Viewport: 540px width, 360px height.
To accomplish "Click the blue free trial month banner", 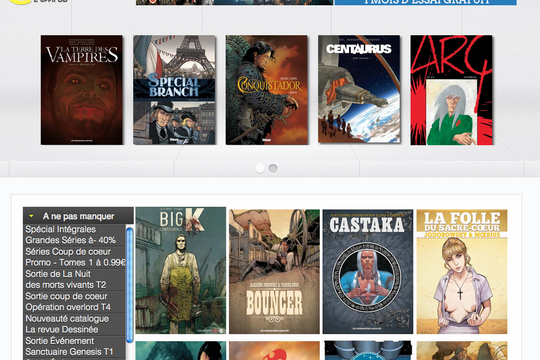I will tap(426, 2).
